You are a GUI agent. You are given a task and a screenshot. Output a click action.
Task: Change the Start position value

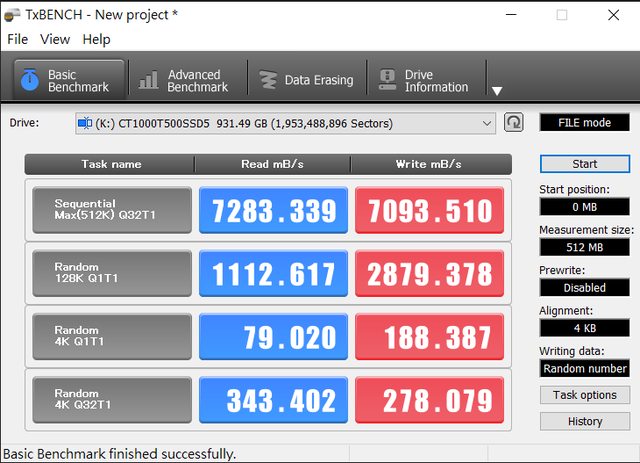coord(584,206)
